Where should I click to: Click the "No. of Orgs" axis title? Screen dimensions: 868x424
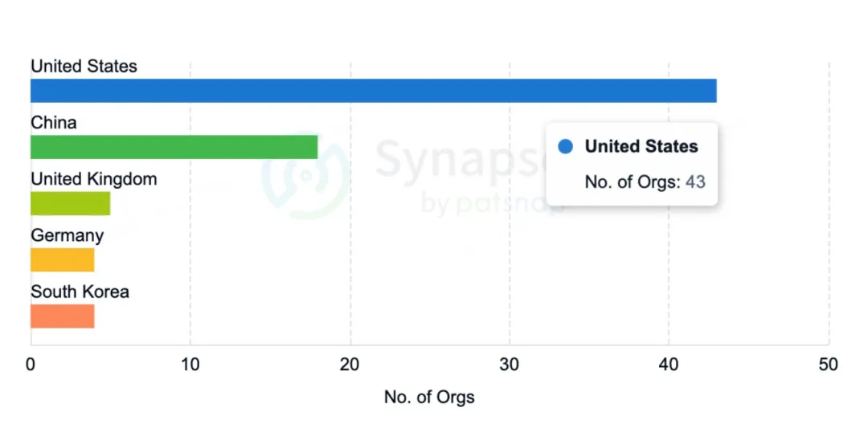coord(429,397)
